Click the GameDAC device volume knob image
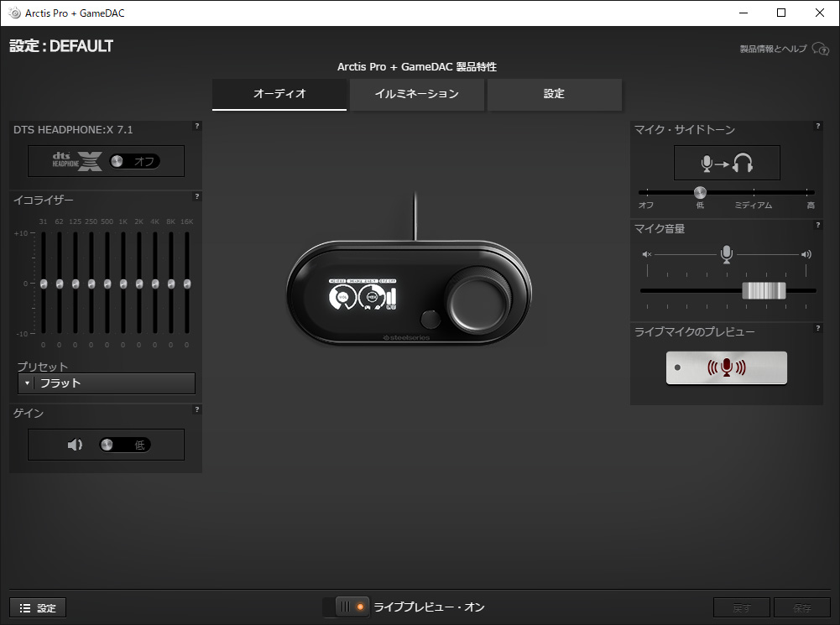The image size is (840, 625). [x=480, y=299]
